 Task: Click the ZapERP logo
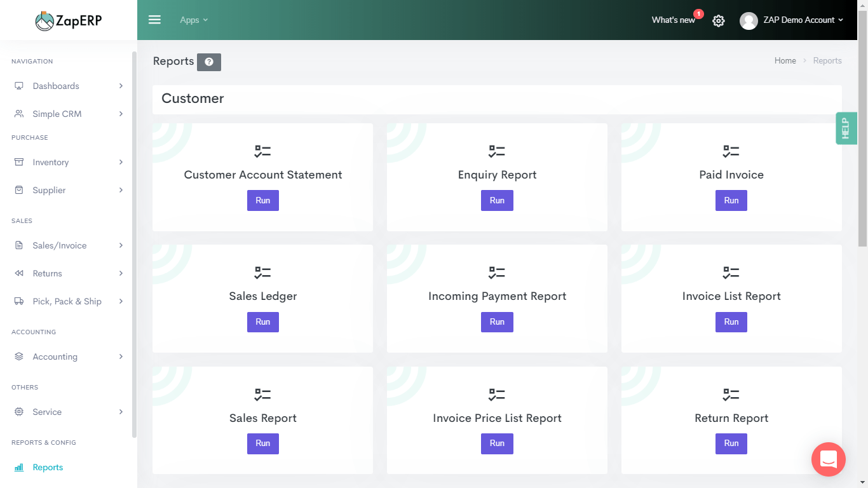[x=68, y=20]
